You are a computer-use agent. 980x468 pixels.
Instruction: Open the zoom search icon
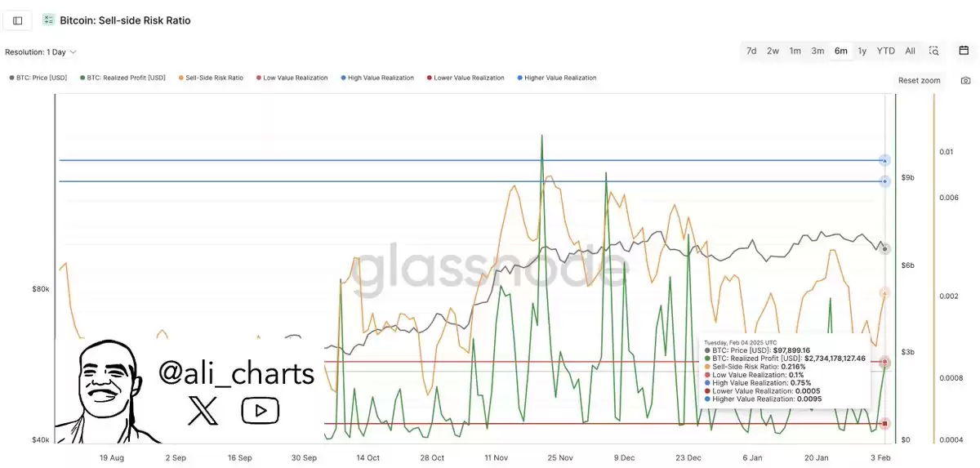click(934, 51)
